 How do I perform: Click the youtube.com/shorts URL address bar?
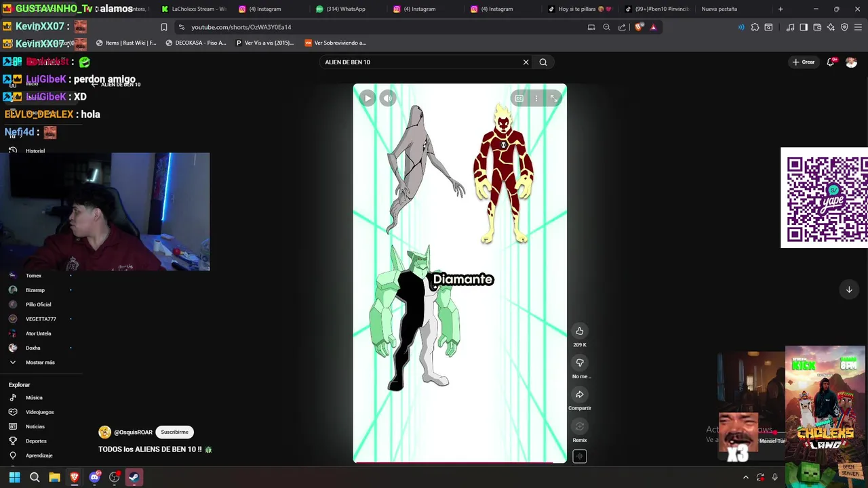pyautogui.click(x=241, y=27)
